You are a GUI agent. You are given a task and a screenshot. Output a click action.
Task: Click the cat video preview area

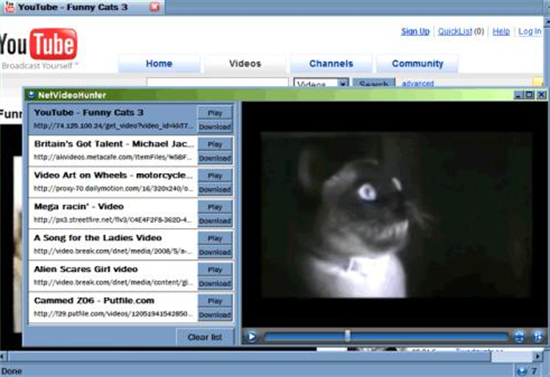pyautogui.click(x=396, y=215)
